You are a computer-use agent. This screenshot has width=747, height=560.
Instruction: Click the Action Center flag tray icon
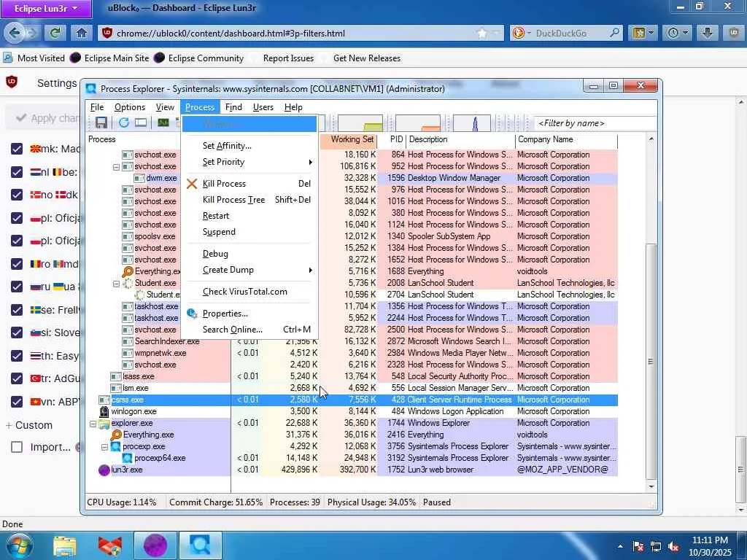pos(638,546)
